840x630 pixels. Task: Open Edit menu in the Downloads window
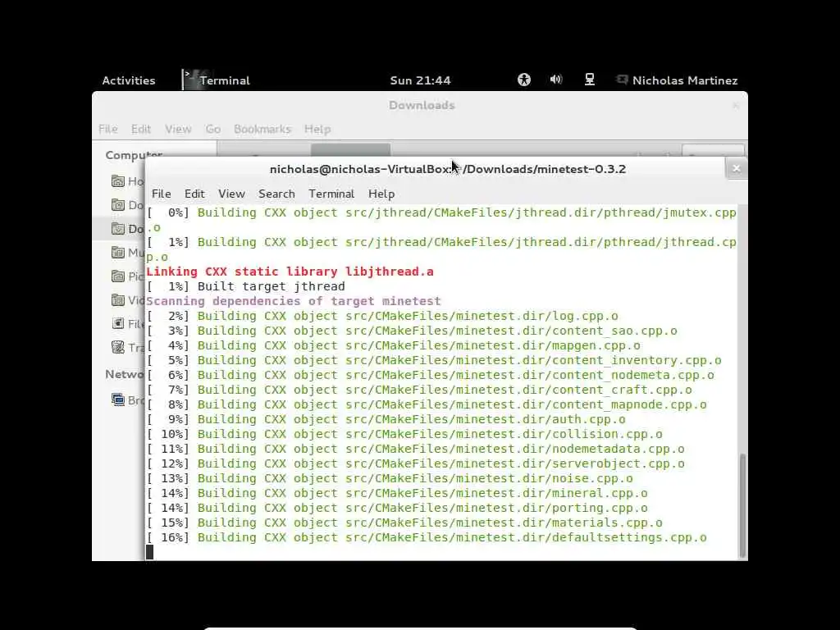coord(141,129)
